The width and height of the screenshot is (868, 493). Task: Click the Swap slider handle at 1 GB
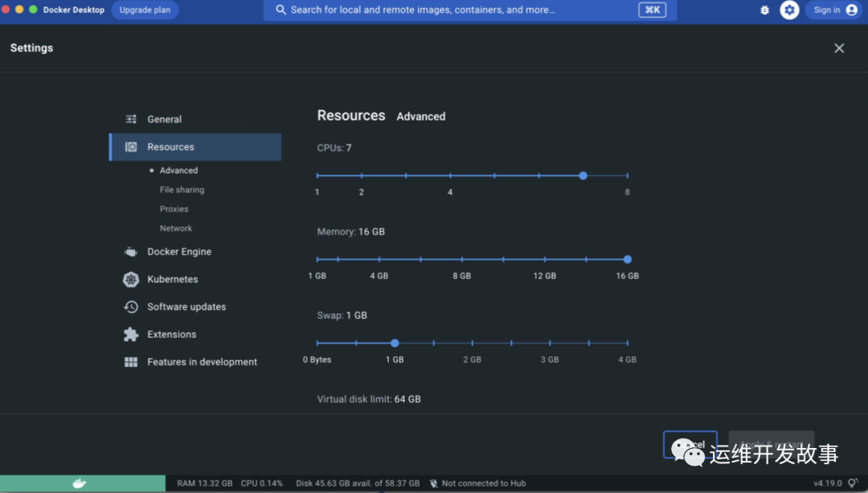coord(395,343)
